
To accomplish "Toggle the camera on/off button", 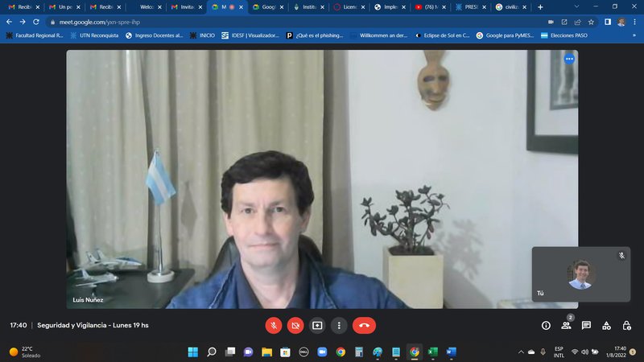I will click(x=295, y=326).
